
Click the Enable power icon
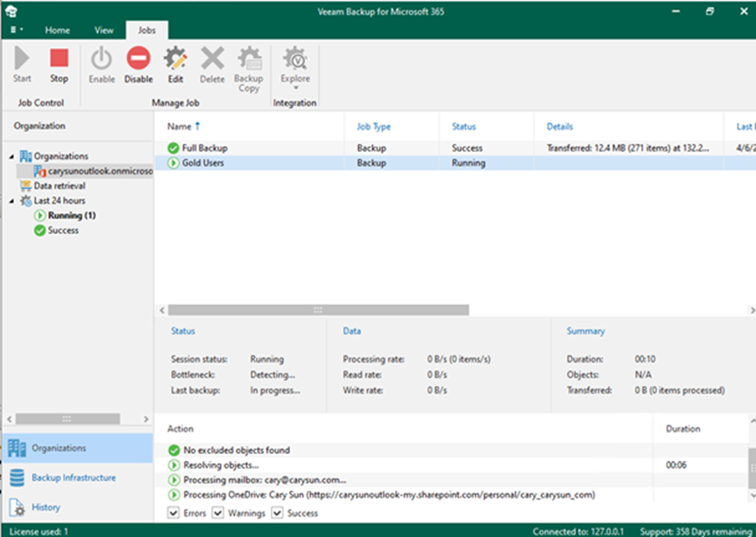[101, 58]
